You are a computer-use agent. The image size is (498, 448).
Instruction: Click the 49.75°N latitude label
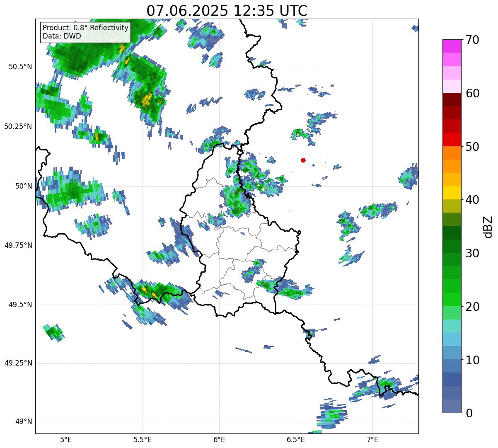(18, 245)
